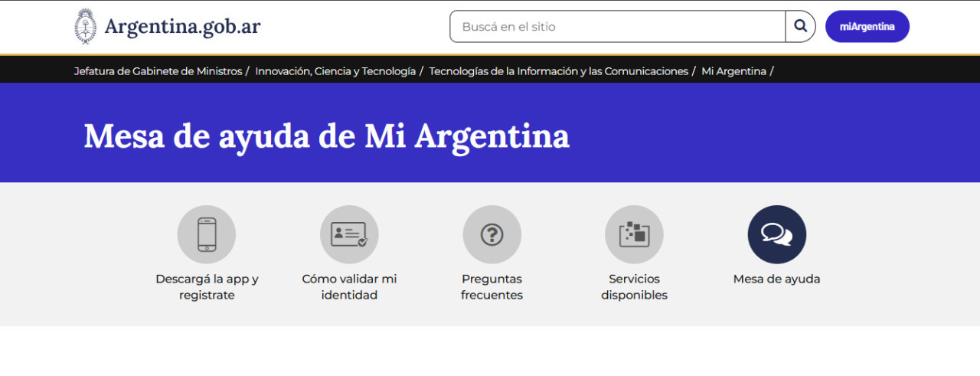Open Tecnologías de la Información breadcrumb link
This screenshot has width=980, height=376.
coord(559,71)
